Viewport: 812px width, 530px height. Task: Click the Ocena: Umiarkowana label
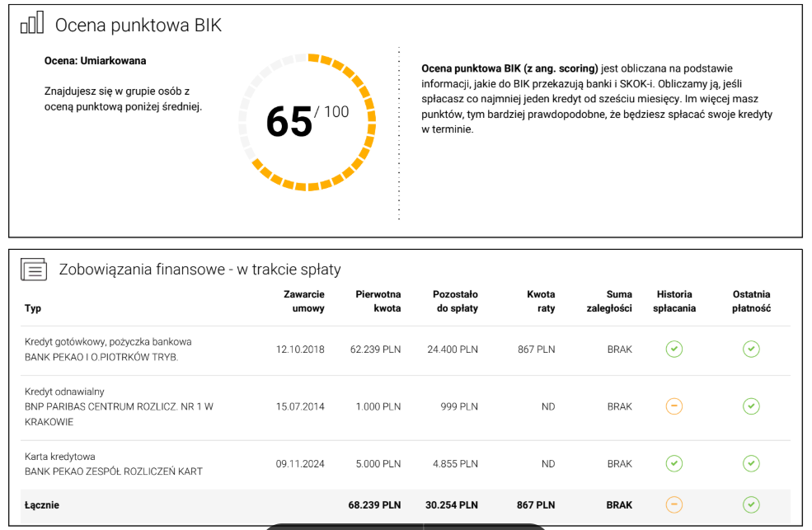tap(96, 60)
